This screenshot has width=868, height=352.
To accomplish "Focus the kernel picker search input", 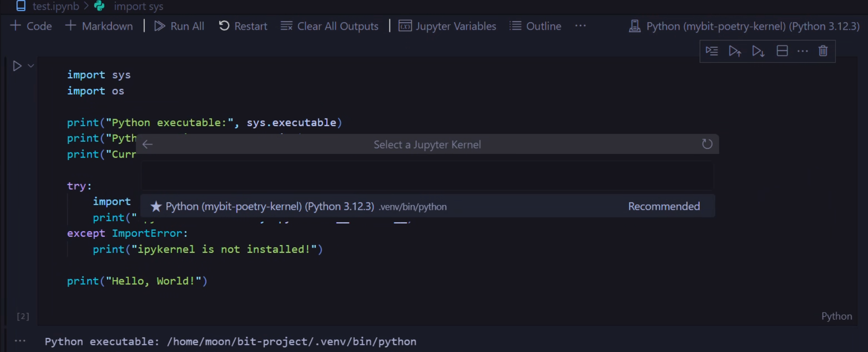I will (427, 175).
